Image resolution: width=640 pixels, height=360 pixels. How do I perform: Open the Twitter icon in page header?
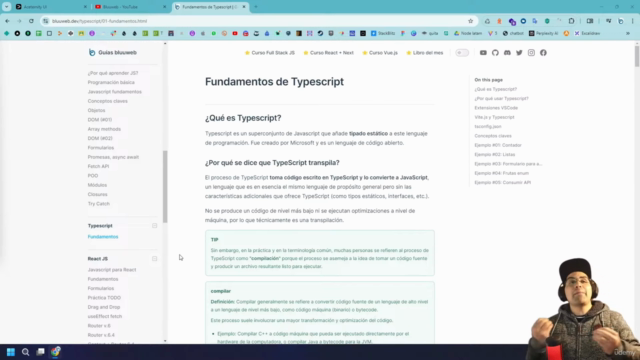pyautogui.click(x=519, y=53)
